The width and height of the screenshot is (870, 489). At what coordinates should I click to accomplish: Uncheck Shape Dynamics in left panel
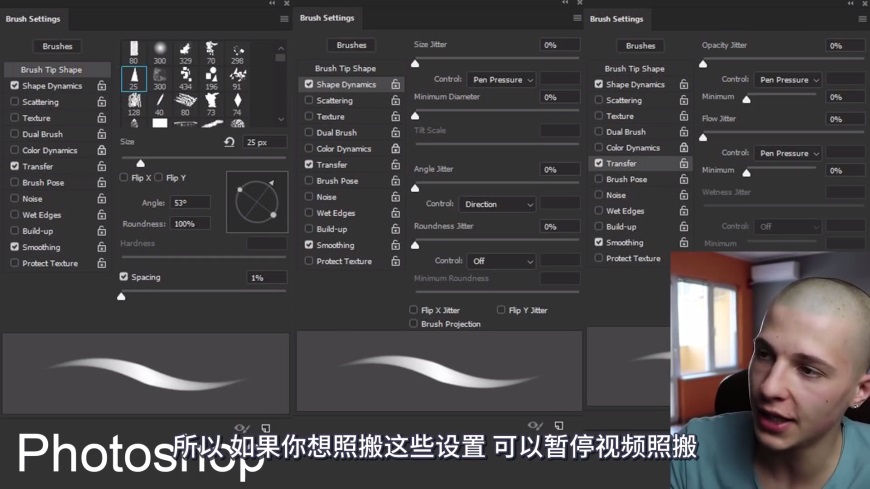click(x=14, y=85)
